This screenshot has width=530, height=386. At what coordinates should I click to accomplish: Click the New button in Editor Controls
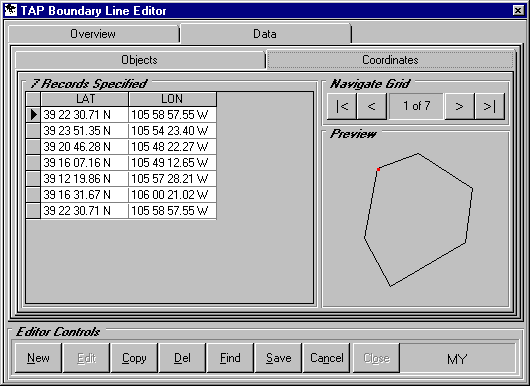38,358
